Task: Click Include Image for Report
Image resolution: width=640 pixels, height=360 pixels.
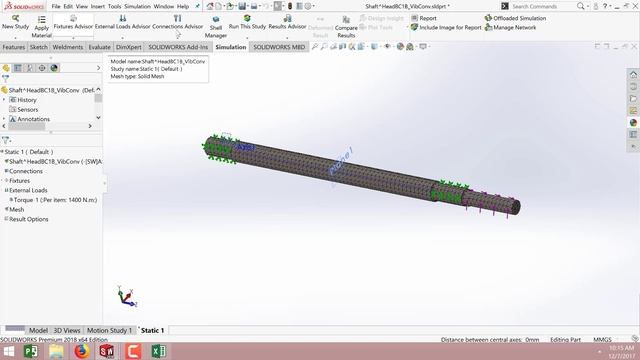Action: (446, 27)
